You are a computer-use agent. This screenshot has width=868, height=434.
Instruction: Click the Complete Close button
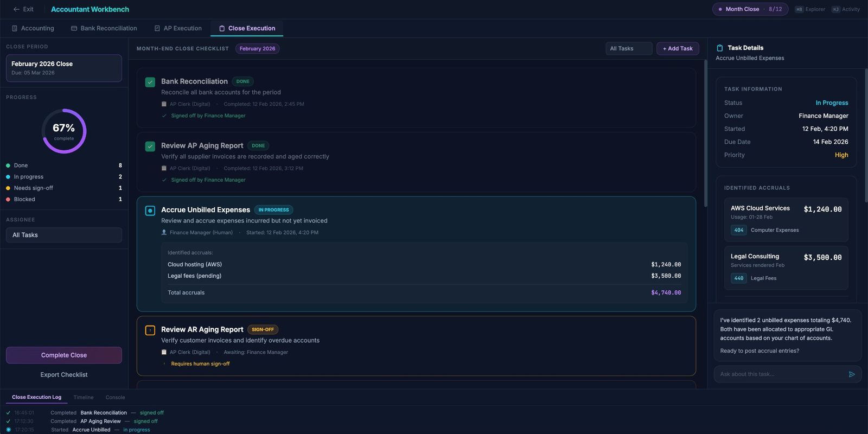tap(64, 355)
